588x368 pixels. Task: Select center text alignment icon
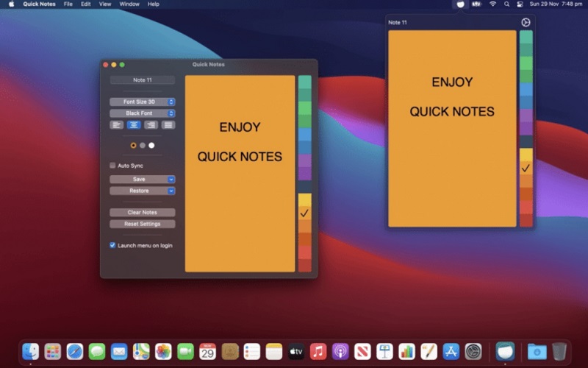point(134,125)
